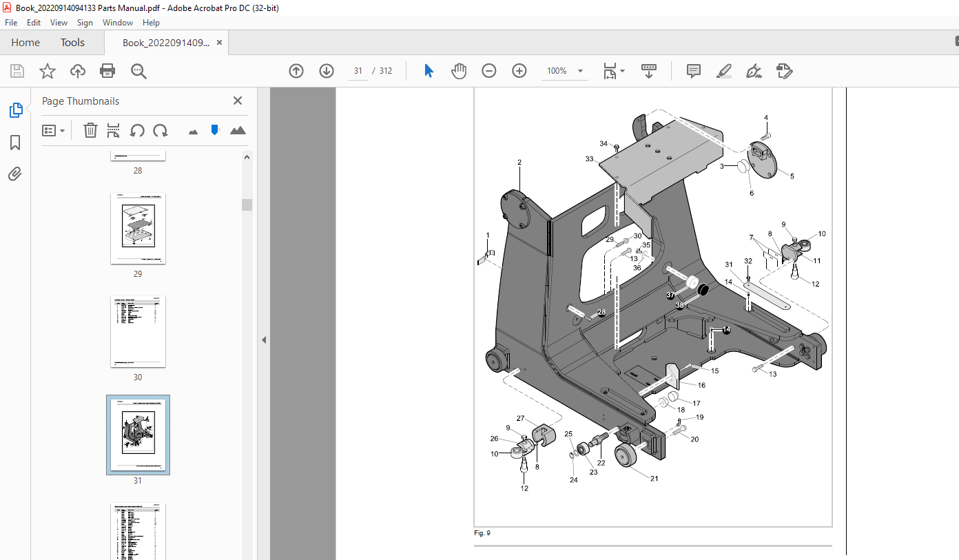Activate the Hand pan tool

459,71
